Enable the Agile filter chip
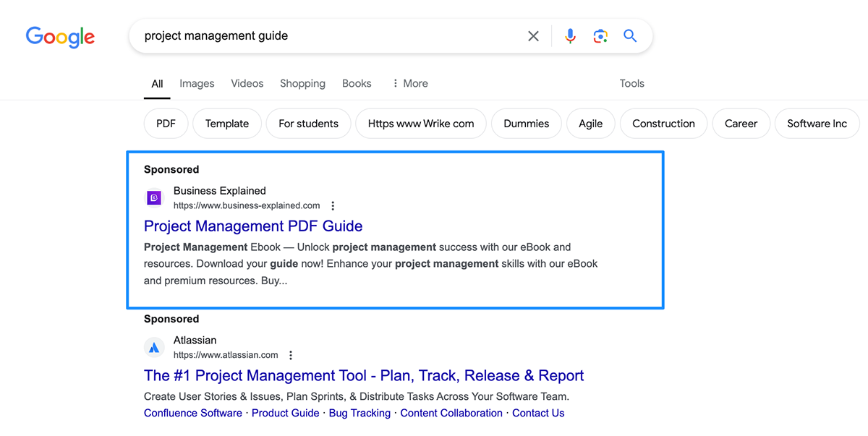The width and height of the screenshot is (868, 436). tap(590, 123)
